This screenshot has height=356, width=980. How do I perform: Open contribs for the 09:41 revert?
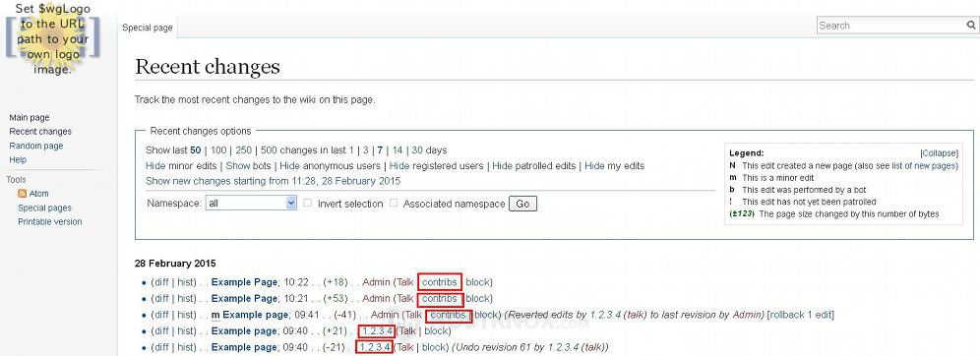pos(448,315)
